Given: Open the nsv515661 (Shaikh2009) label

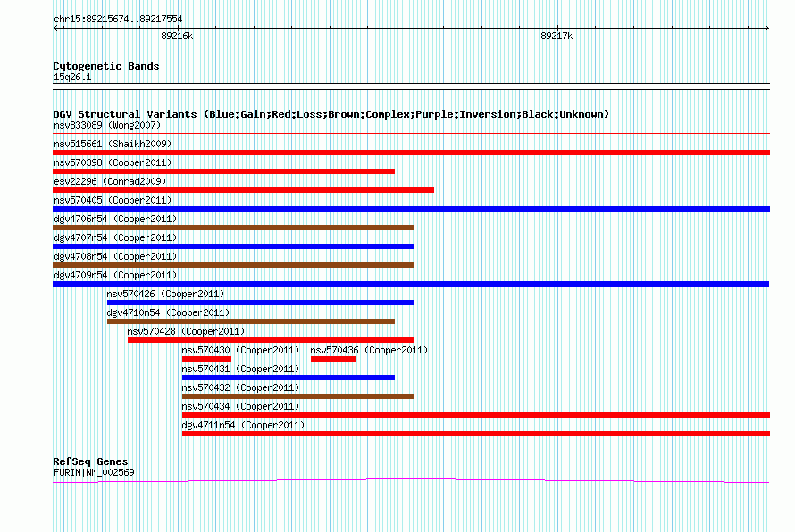Looking at the screenshot, I should click(113, 144).
